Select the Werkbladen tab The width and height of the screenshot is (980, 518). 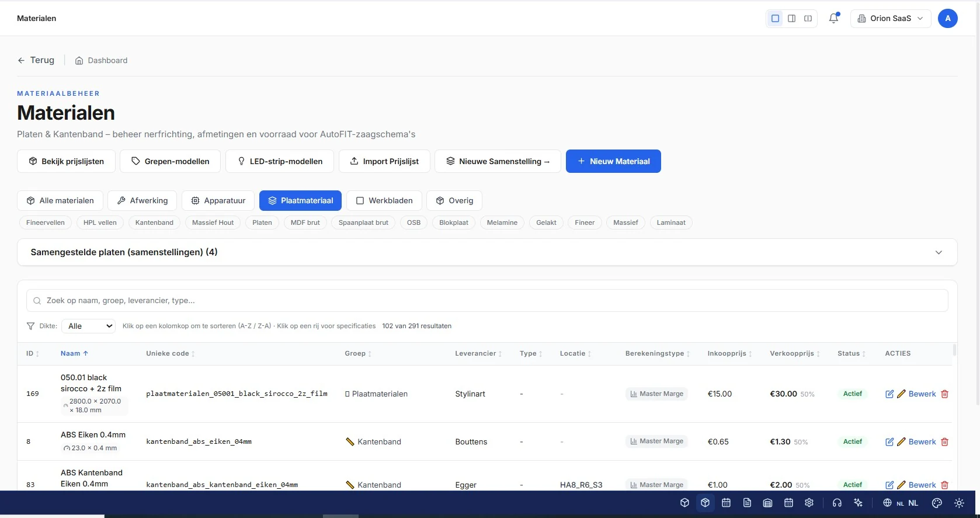point(384,201)
